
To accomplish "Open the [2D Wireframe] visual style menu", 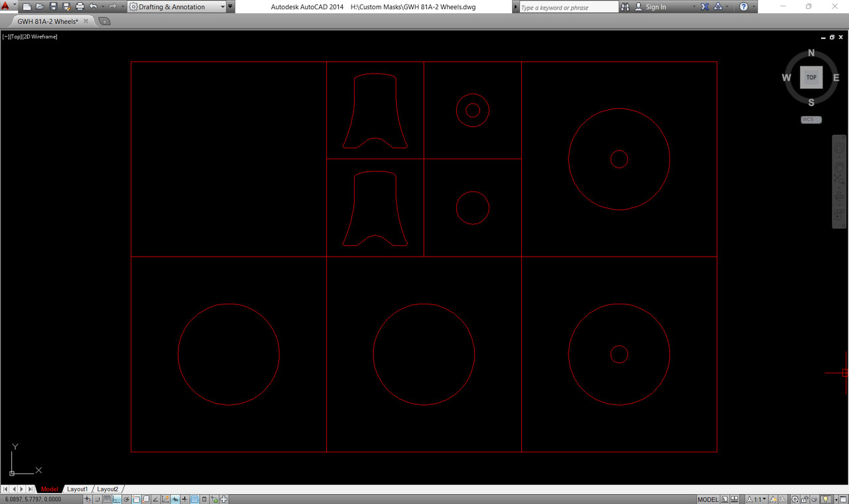I will coord(40,36).
